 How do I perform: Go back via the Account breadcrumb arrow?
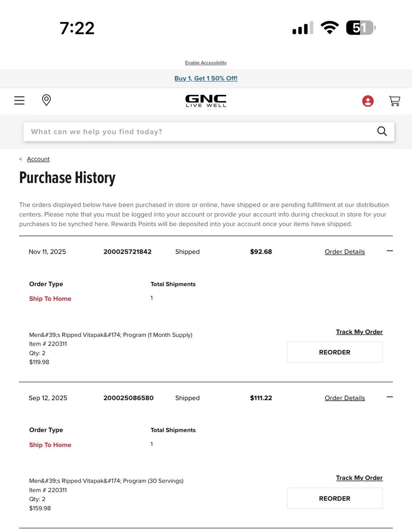[21, 159]
